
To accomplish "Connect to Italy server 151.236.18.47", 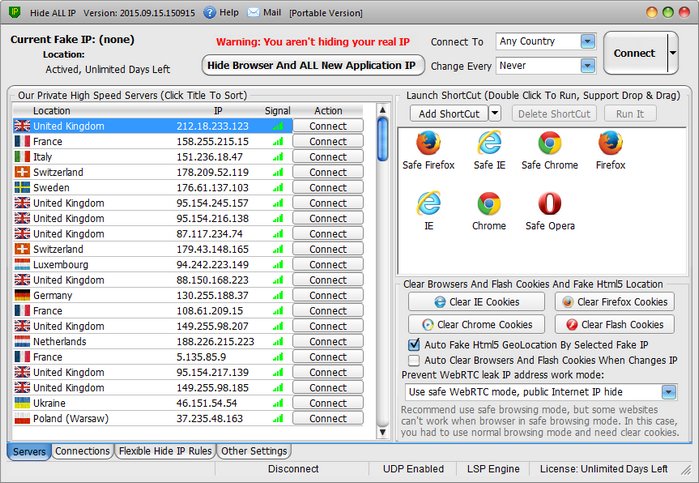I will 328,157.
